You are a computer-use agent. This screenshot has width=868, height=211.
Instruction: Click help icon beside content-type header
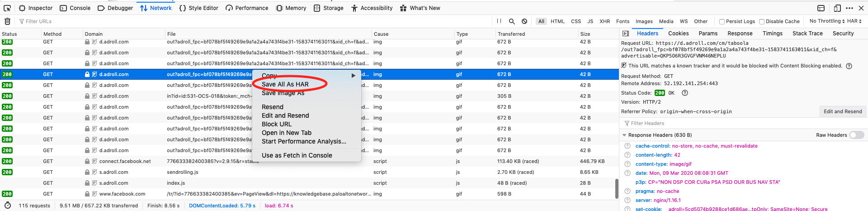click(627, 164)
